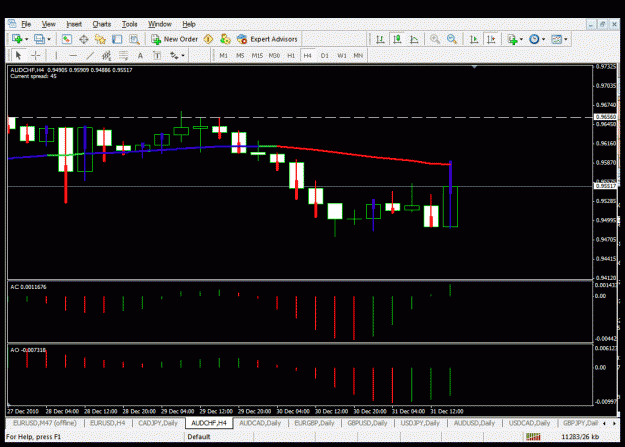Click the person-with-gear icon beside MetaEditor
The image size is (625, 447).
click(x=225, y=39)
